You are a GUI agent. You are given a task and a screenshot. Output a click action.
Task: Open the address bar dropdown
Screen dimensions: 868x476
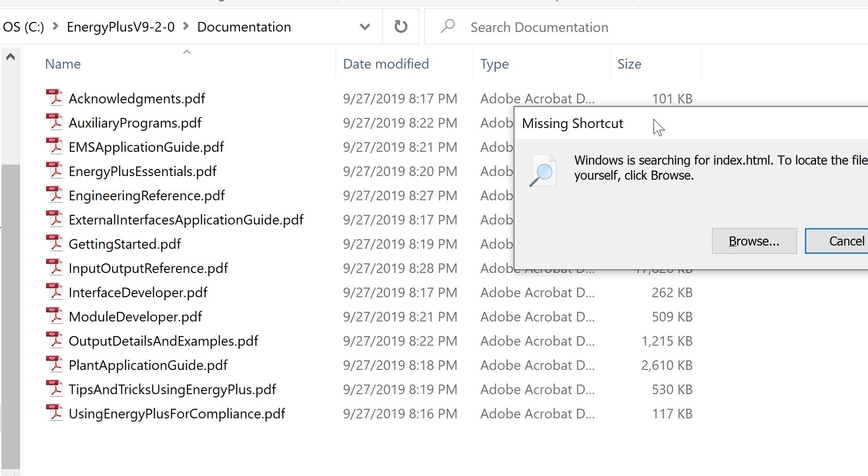point(364,27)
